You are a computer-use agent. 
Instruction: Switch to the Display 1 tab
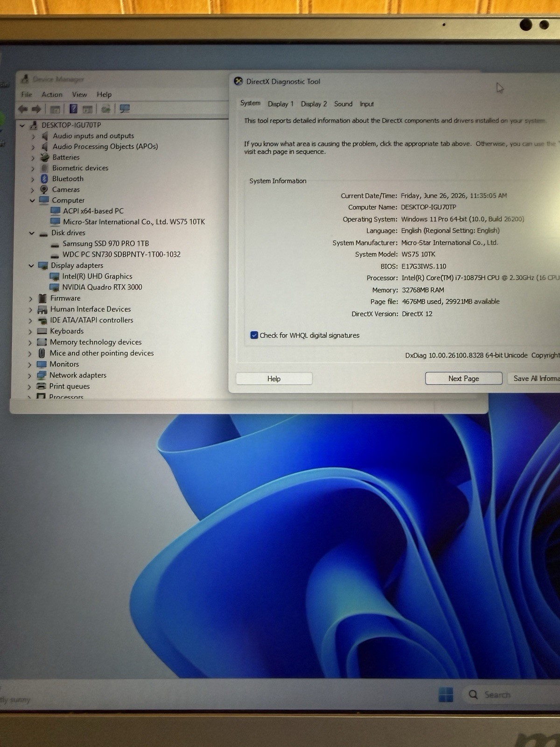coord(280,104)
